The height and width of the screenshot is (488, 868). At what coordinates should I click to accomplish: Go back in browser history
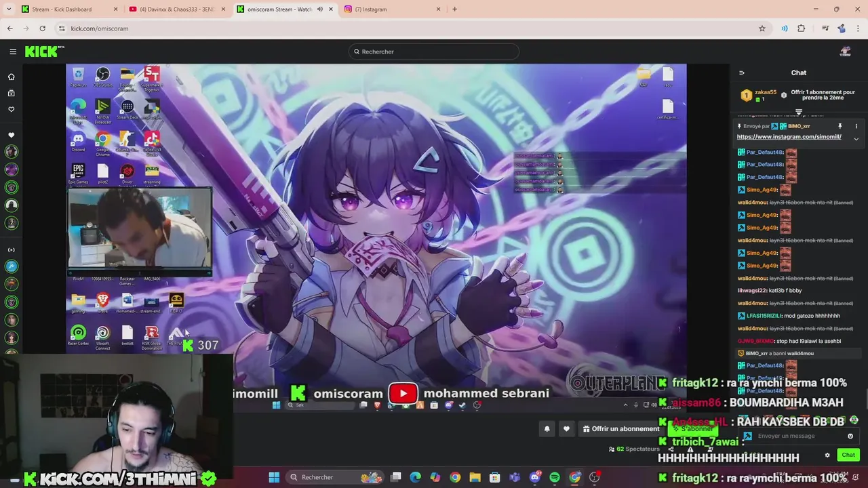(x=9, y=28)
